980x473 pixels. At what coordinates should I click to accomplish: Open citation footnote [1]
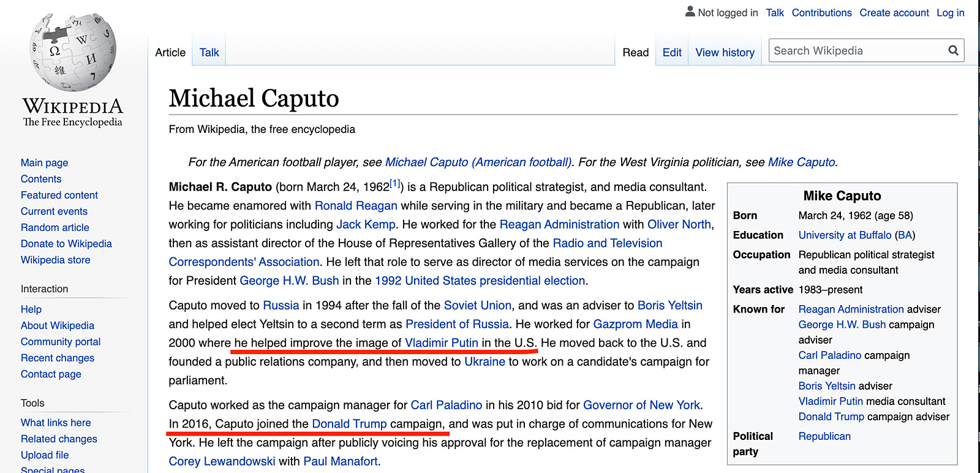coord(395,183)
